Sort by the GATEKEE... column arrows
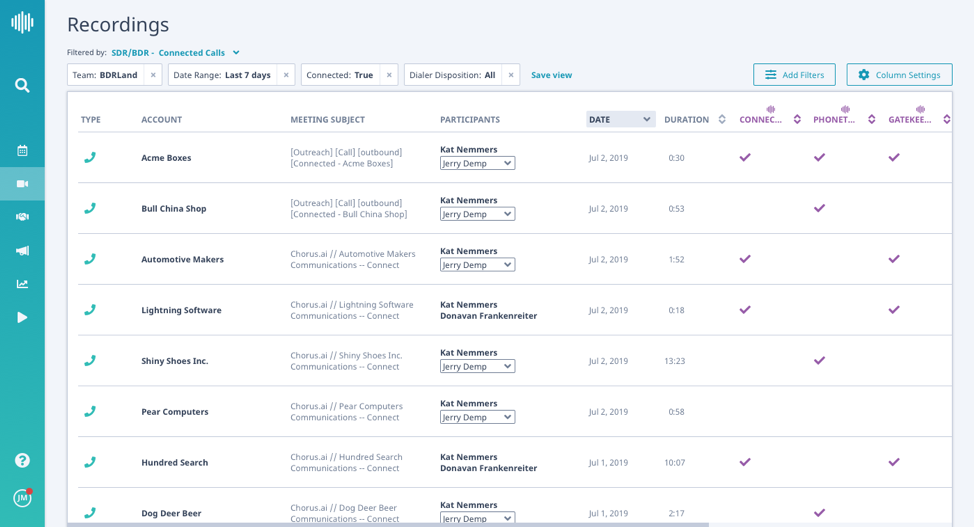This screenshot has width=974, height=527. coord(947,119)
